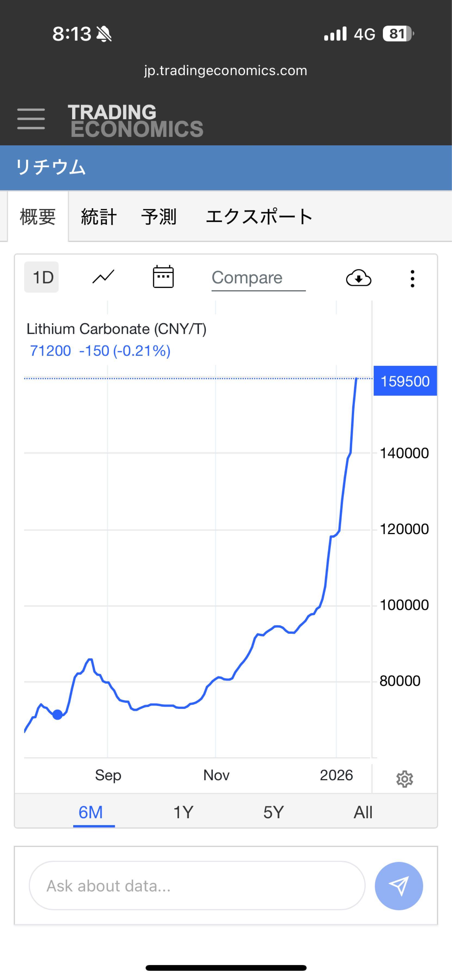Open the エクスポート tab
This screenshot has height=980, width=452.
259,217
